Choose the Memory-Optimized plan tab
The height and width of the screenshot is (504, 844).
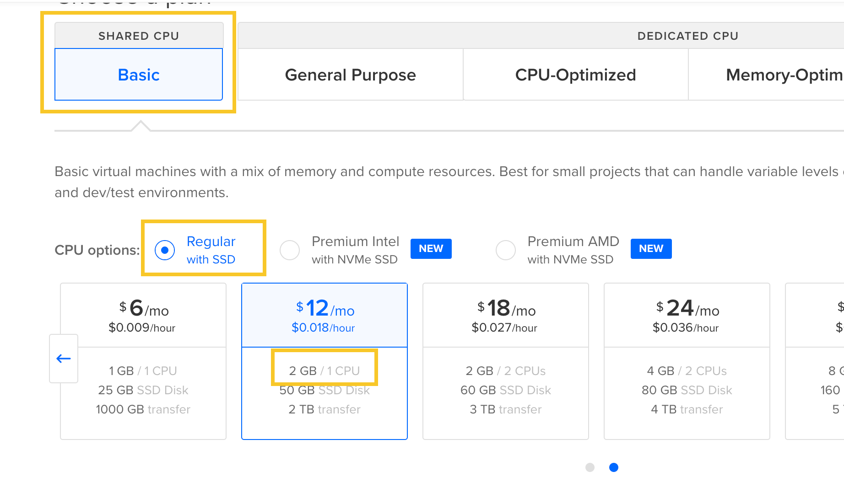coord(767,75)
